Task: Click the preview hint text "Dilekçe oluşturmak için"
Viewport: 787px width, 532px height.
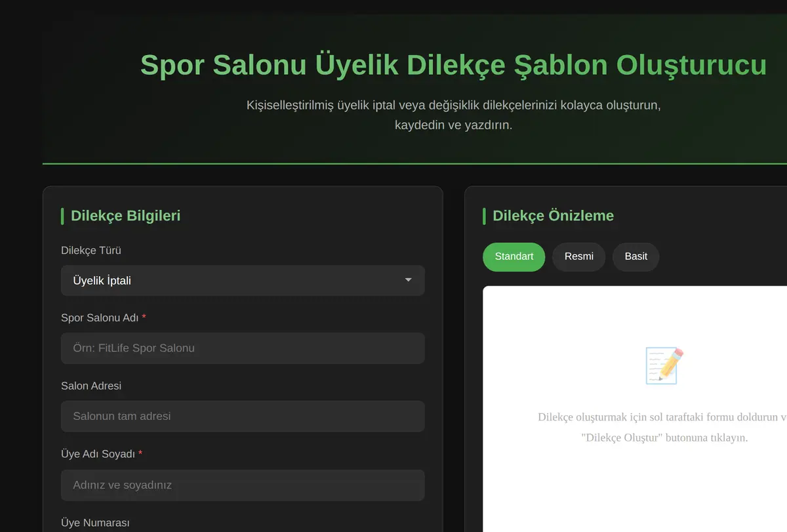Action: tap(662, 427)
